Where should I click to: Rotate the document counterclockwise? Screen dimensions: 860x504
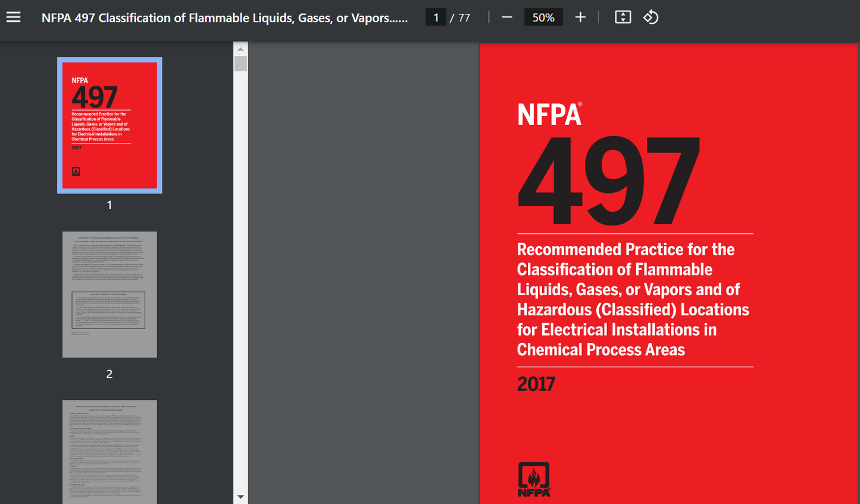(651, 17)
